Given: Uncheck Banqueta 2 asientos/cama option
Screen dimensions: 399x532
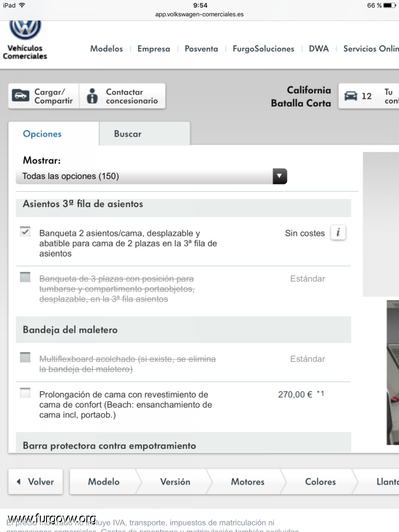Looking at the screenshot, I should click(x=25, y=232).
